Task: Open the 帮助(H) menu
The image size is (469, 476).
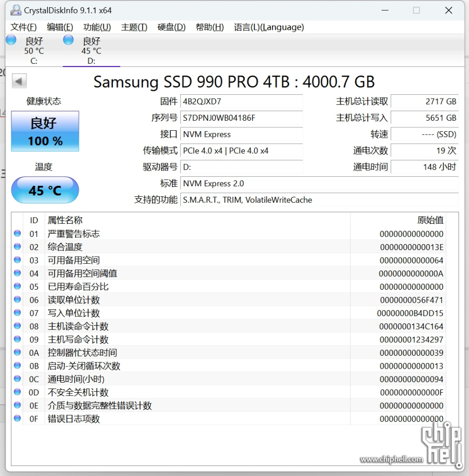Action: click(x=210, y=27)
